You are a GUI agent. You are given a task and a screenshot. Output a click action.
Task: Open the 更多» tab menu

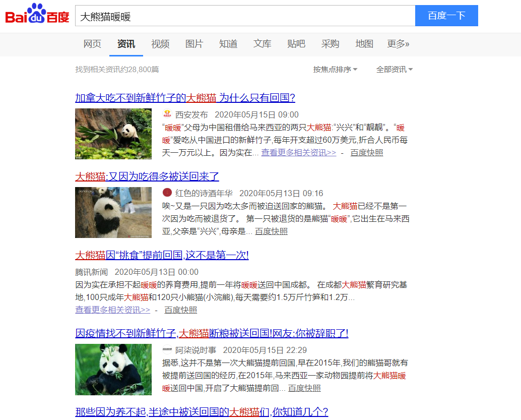click(x=398, y=44)
